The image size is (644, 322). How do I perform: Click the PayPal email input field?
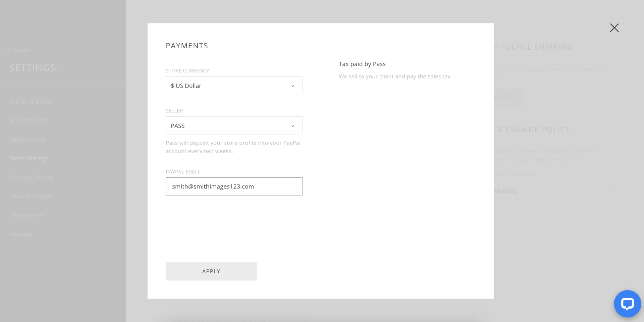tap(234, 186)
